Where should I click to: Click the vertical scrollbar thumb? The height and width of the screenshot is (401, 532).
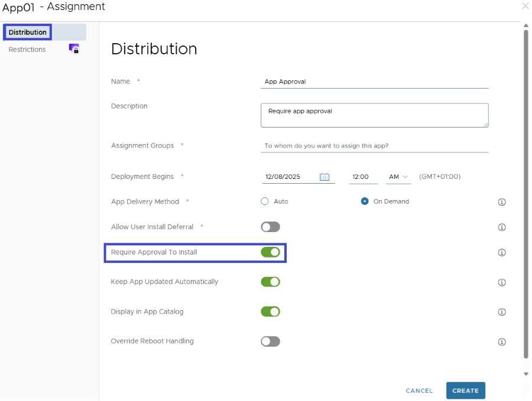pyautogui.click(x=526, y=194)
